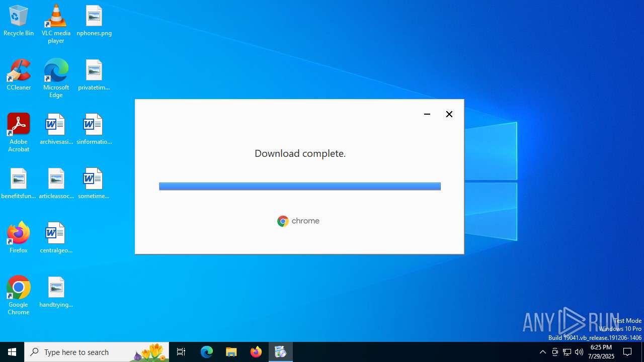Show hidden system tray icons
Image resolution: width=644 pixels, height=362 pixels.
(x=543, y=352)
